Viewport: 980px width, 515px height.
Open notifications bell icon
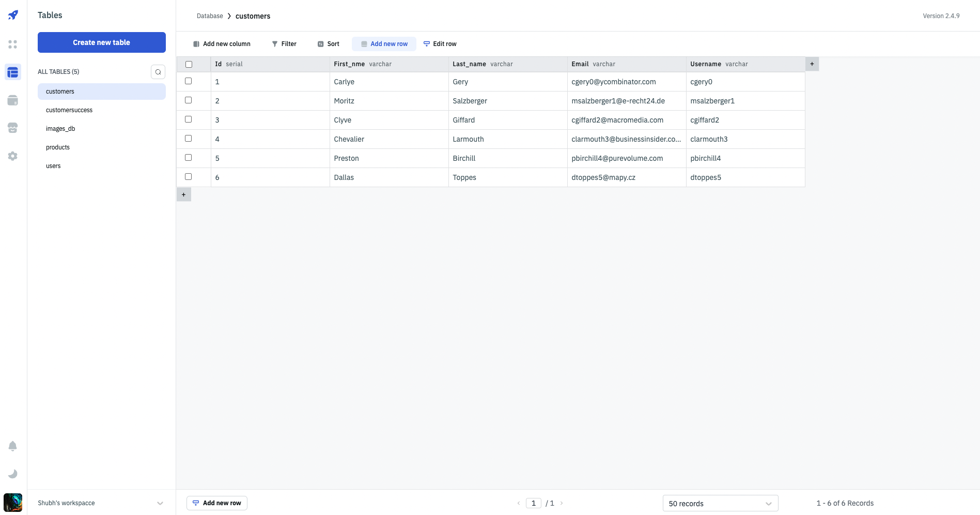(x=13, y=446)
